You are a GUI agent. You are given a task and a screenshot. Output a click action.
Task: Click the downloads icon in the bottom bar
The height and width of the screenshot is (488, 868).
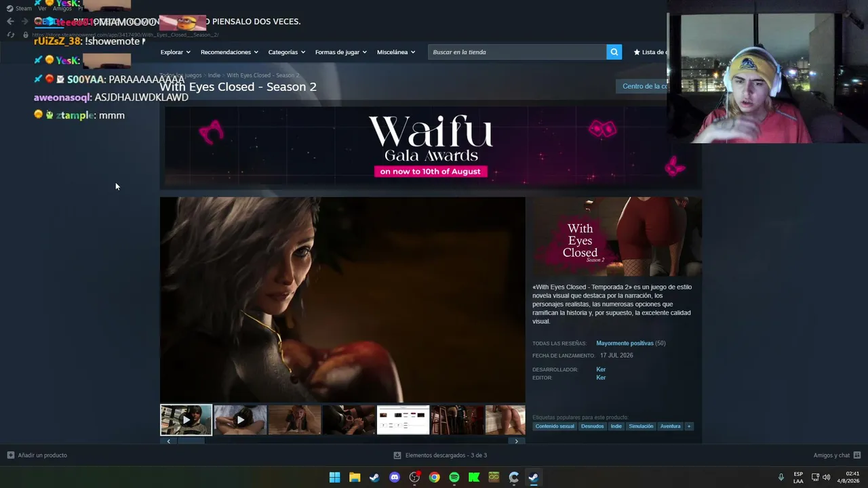click(x=397, y=455)
